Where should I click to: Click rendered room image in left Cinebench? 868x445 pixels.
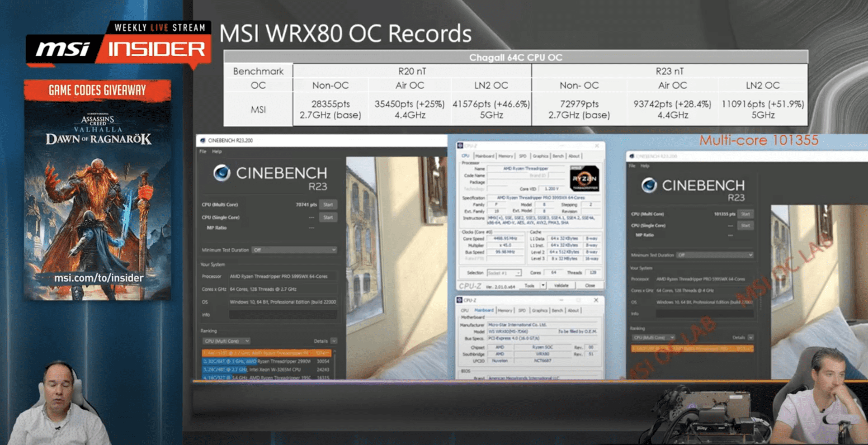coord(396,268)
